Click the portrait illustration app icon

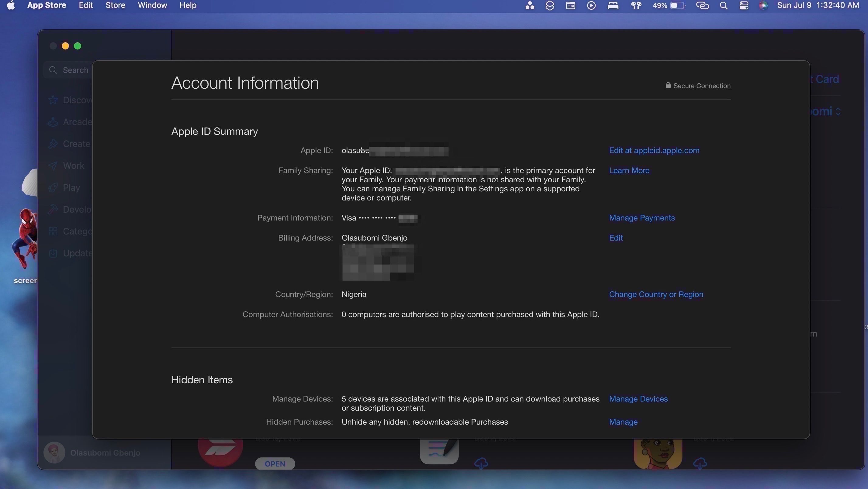658,454
